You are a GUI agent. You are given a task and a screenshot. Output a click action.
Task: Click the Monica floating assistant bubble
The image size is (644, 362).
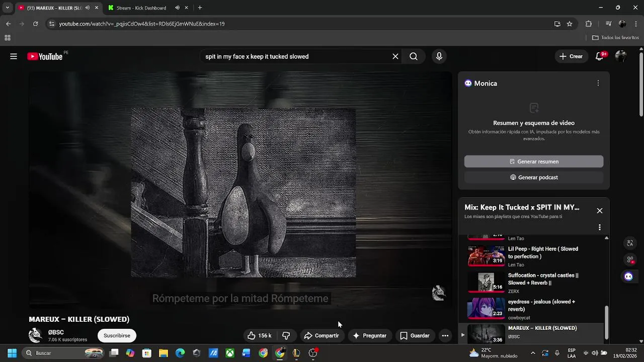pyautogui.click(x=628, y=276)
